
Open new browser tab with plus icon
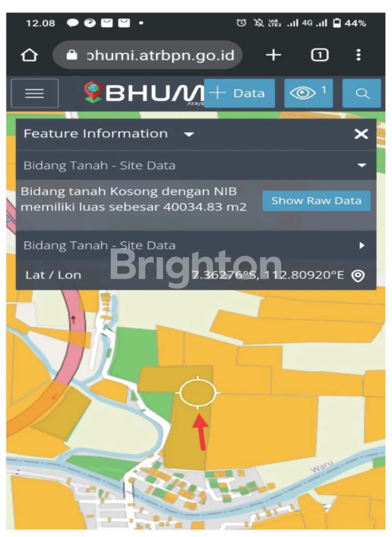[x=273, y=55]
